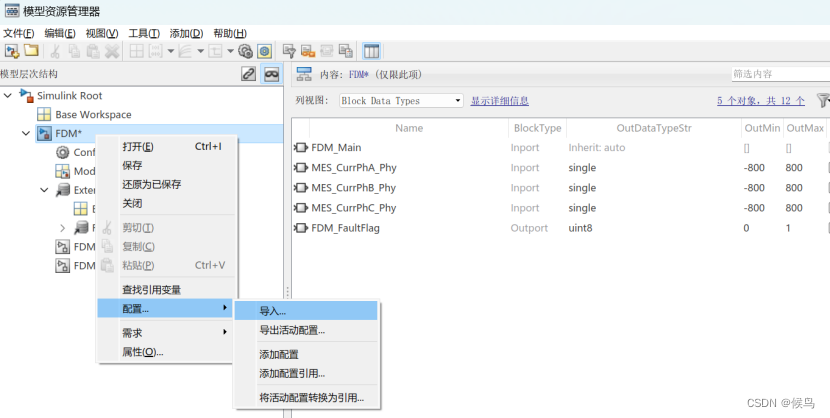Collapse the FDM* tree node
The image size is (830, 418).
[26, 133]
